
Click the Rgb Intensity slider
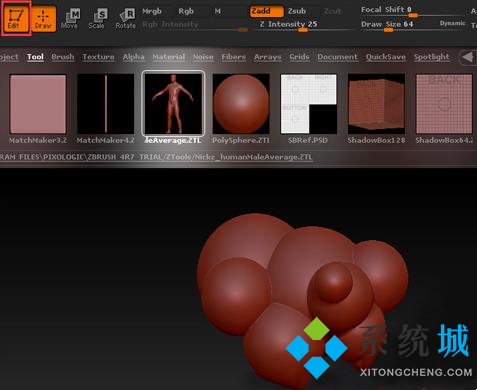[x=195, y=25]
